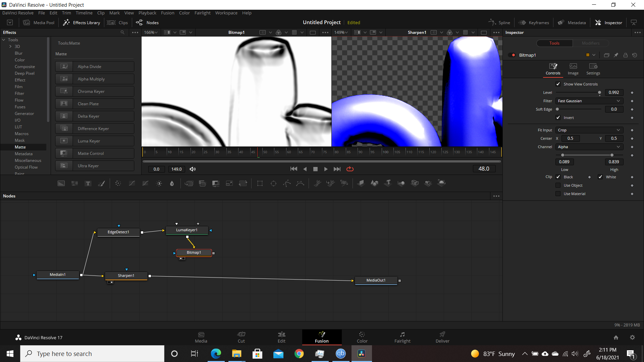This screenshot has width=644, height=362.
Task: Open the left viewer 166% zoom dropdown
Action: pos(151,33)
